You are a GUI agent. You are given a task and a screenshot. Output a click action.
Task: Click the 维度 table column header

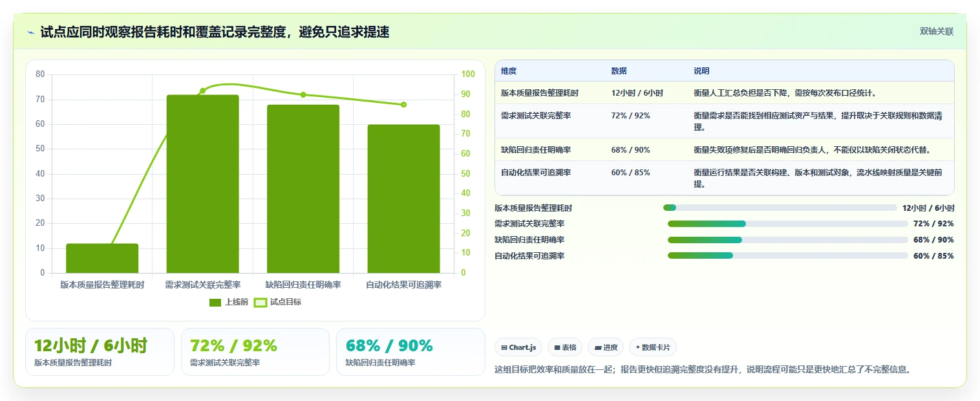tap(509, 71)
